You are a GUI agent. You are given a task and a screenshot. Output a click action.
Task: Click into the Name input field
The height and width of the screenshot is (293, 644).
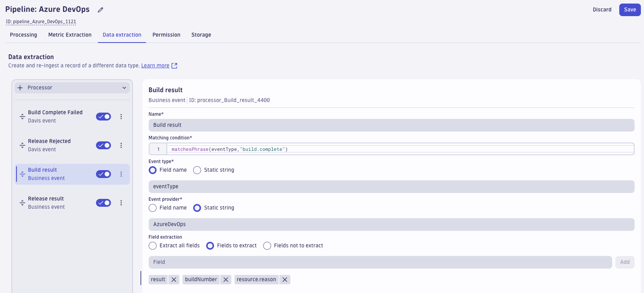coord(391,125)
